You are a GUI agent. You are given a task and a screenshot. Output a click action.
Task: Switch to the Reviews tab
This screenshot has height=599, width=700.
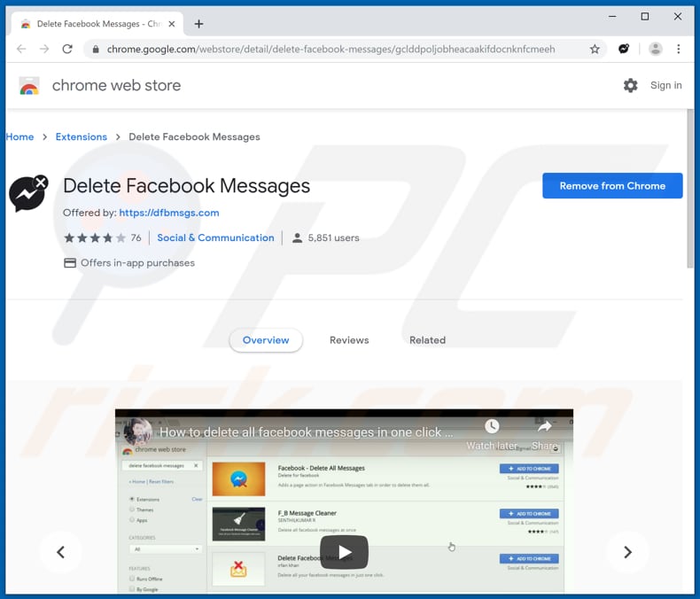[349, 340]
